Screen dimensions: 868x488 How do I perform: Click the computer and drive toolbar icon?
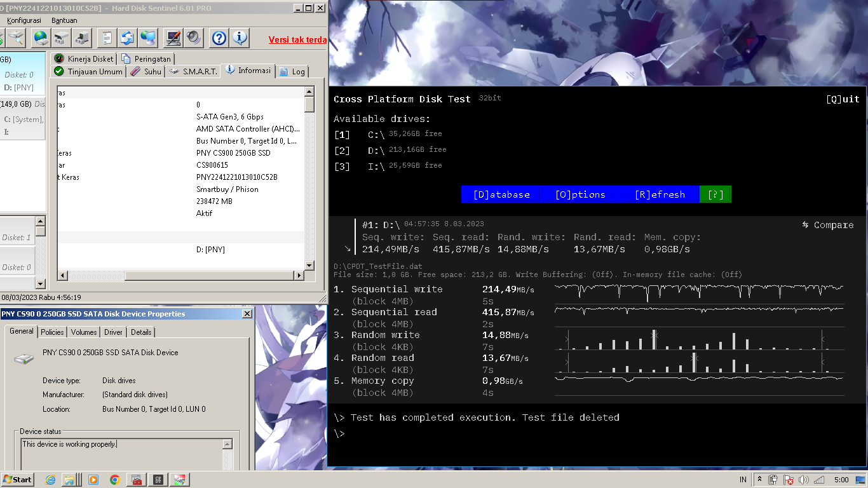[83, 38]
